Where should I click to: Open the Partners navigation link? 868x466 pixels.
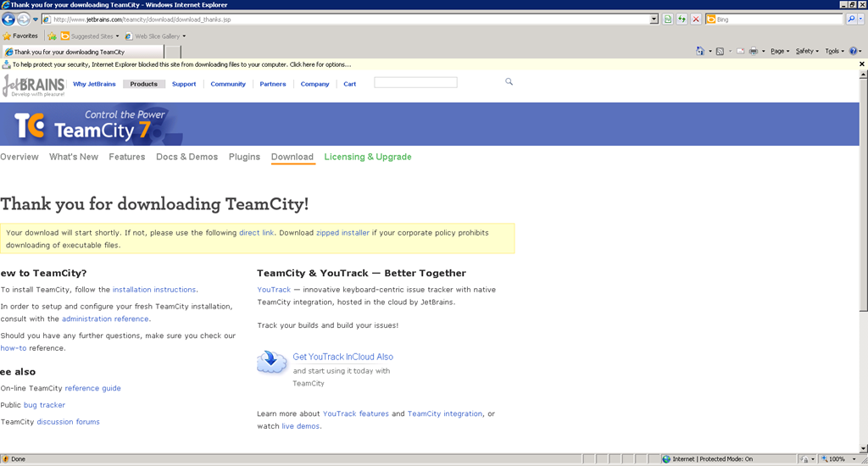(x=273, y=84)
